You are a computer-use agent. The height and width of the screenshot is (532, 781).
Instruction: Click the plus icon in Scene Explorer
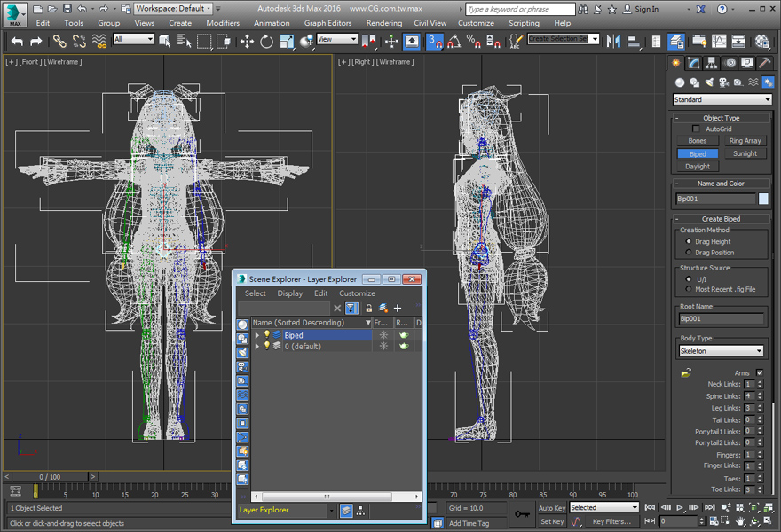click(x=398, y=309)
